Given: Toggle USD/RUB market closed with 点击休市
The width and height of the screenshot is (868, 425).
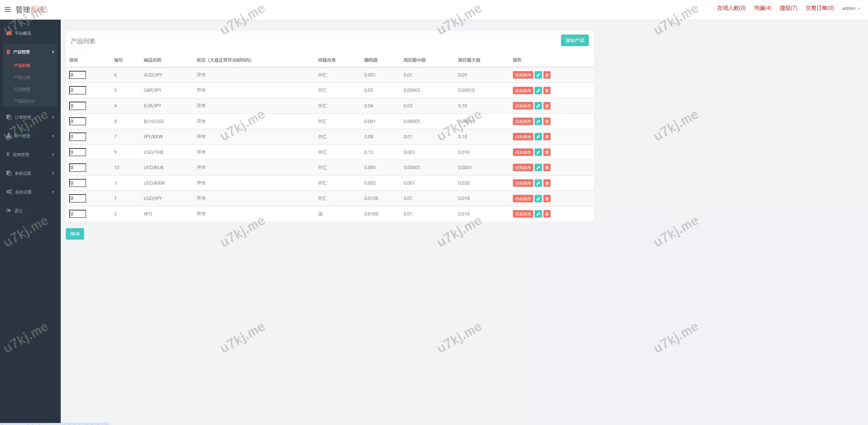Looking at the screenshot, I should point(523,168).
